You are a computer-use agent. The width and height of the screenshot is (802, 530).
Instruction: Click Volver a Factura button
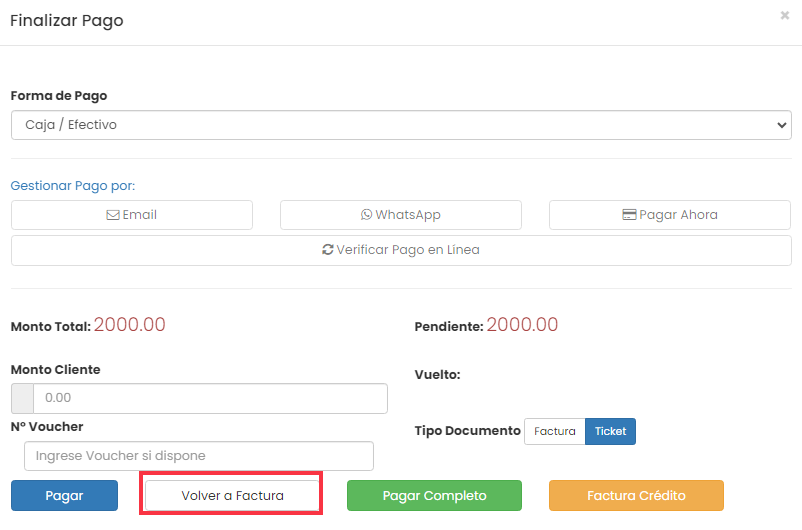click(232, 495)
